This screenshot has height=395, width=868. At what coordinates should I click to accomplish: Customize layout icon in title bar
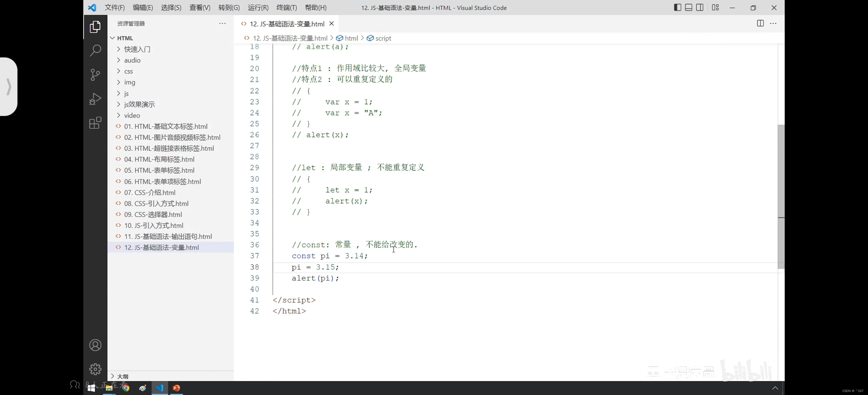point(715,7)
